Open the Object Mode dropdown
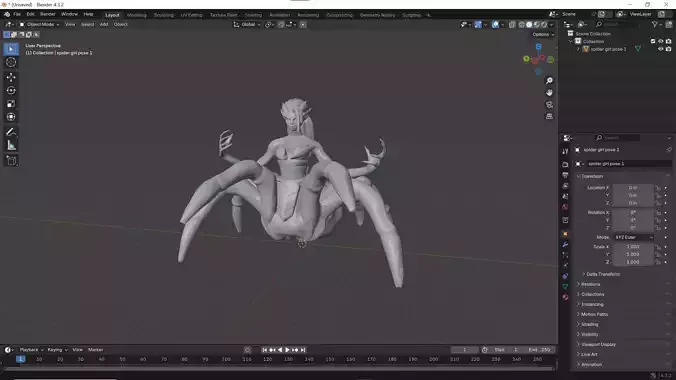This screenshot has width=676, height=380. 39,25
